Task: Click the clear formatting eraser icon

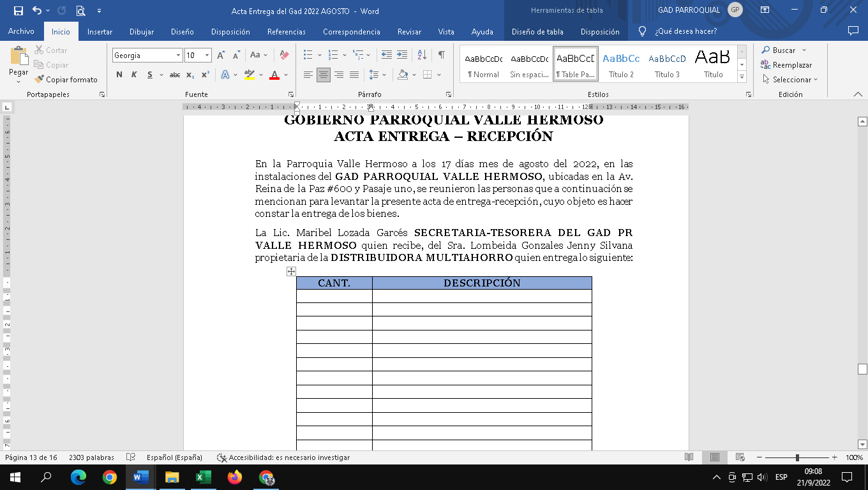Action: [285, 56]
